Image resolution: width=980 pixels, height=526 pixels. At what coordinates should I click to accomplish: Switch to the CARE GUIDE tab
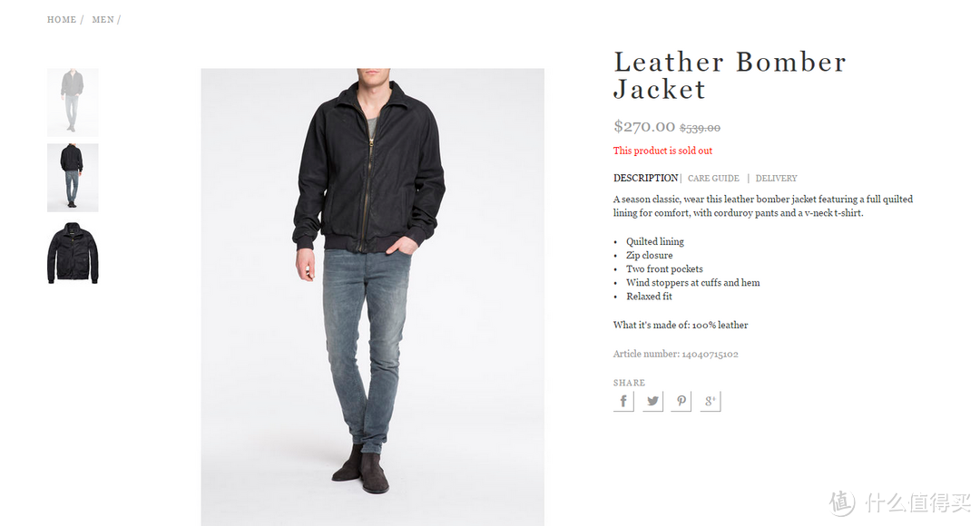coord(714,179)
